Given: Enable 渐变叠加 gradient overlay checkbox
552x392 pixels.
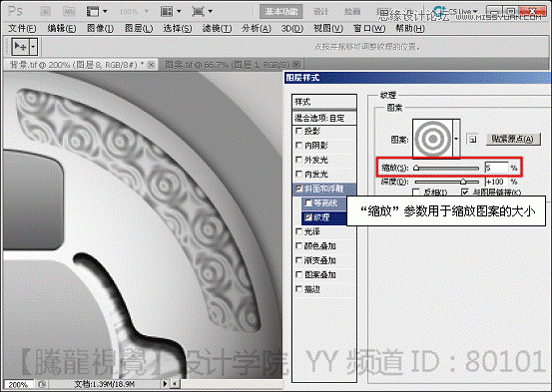Looking at the screenshot, I should [298, 260].
